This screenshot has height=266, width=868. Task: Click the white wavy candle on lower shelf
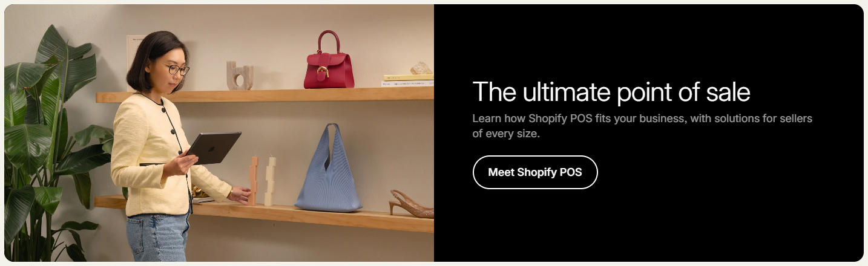click(x=270, y=181)
